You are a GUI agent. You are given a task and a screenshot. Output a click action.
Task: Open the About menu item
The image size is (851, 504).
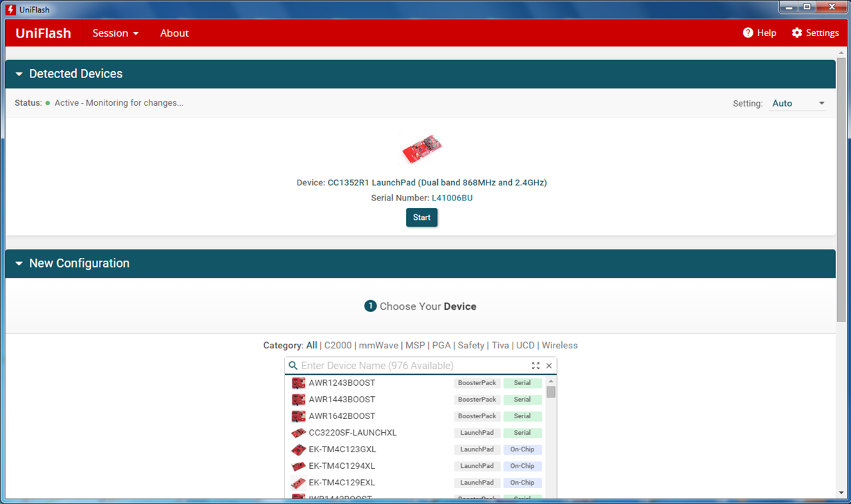tap(174, 33)
